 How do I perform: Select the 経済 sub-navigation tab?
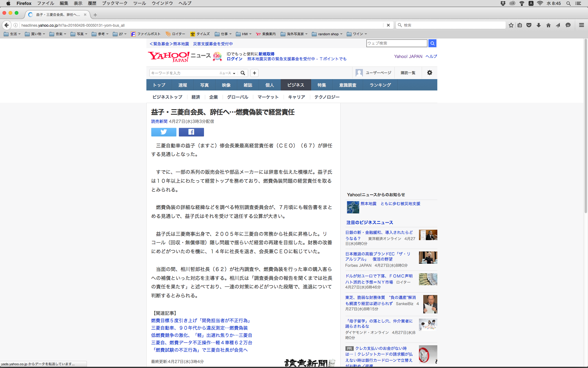[x=195, y=97]
